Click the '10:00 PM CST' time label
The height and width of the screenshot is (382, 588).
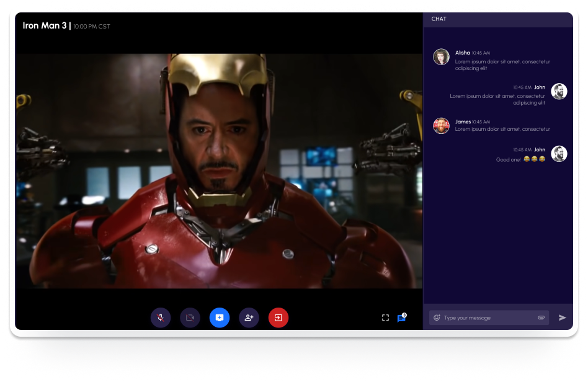(x=92, y=26)
